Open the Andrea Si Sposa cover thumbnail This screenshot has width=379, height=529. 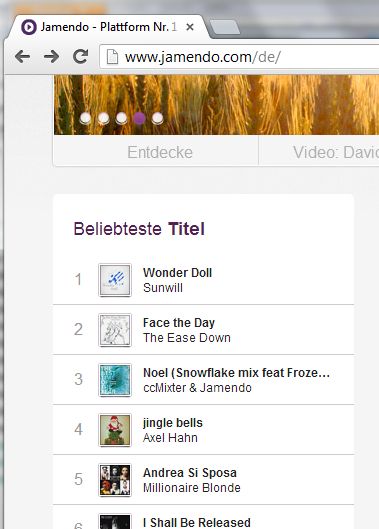115,480
